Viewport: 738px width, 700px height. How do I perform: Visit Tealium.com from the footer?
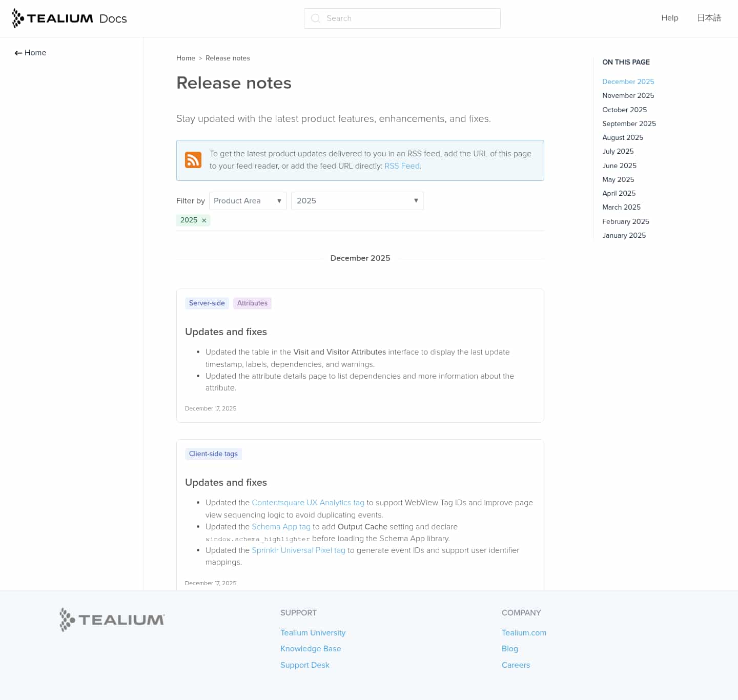(524, 632)
